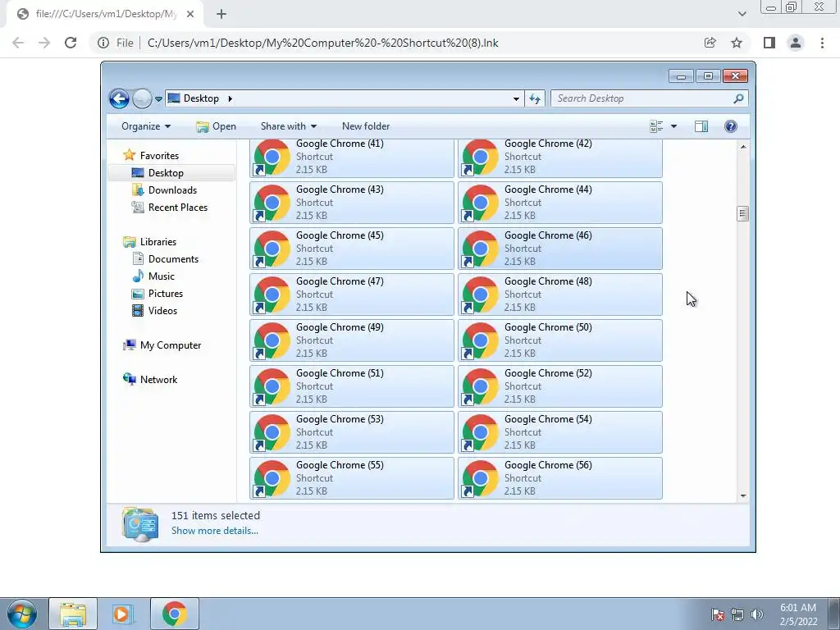840x630 pixels.
Task: Click the Google Chrome (51) shortcut icon
Action: point(272,386)
